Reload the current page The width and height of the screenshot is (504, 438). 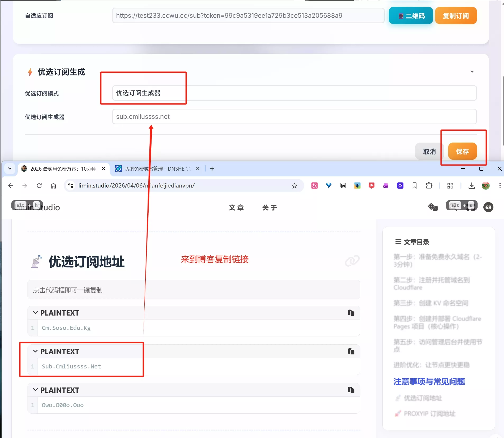39,186
